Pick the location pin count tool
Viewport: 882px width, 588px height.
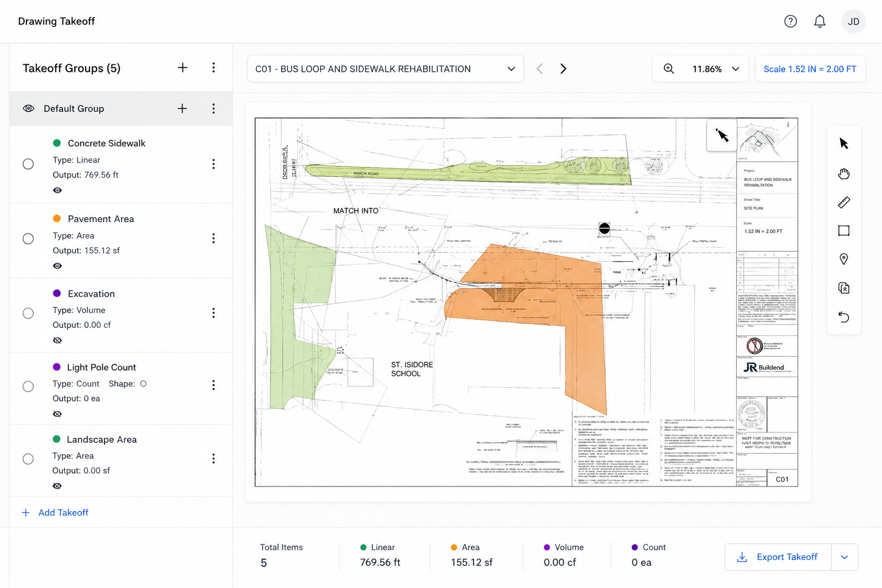point(844,259)
